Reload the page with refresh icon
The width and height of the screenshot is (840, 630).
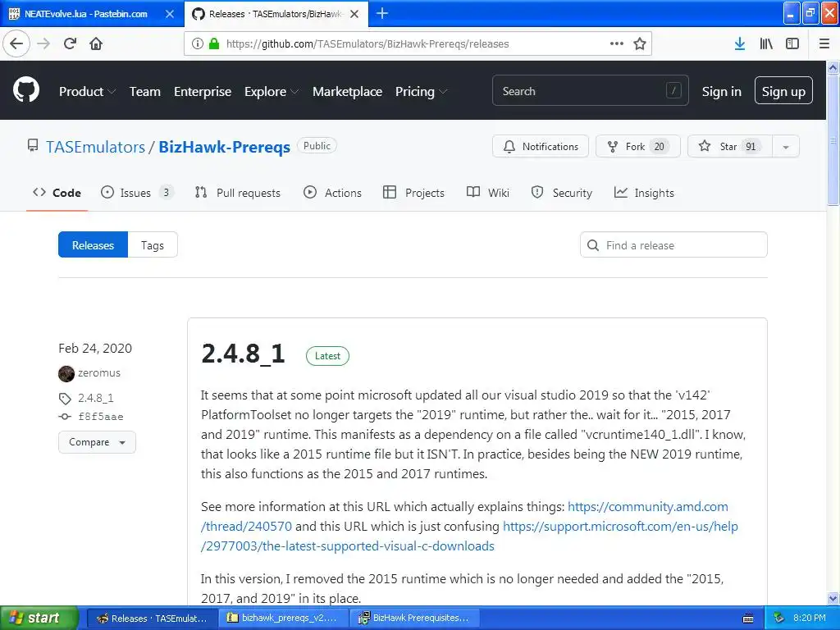71,43
